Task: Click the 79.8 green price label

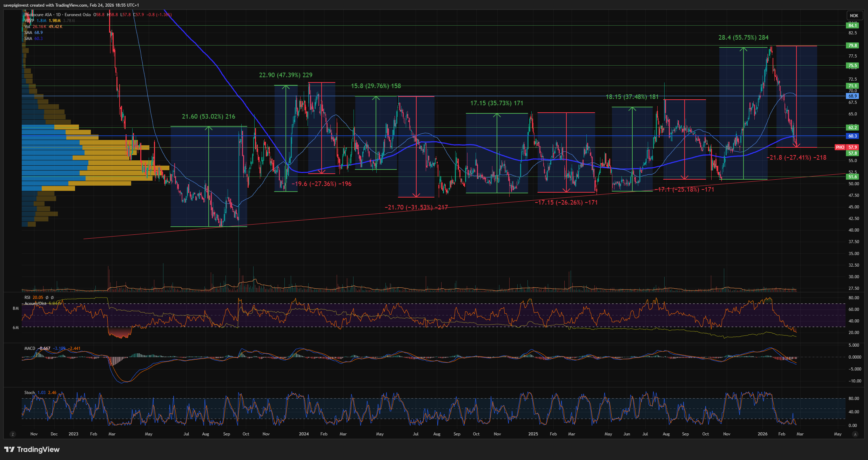Action: [x=852, y=46]
